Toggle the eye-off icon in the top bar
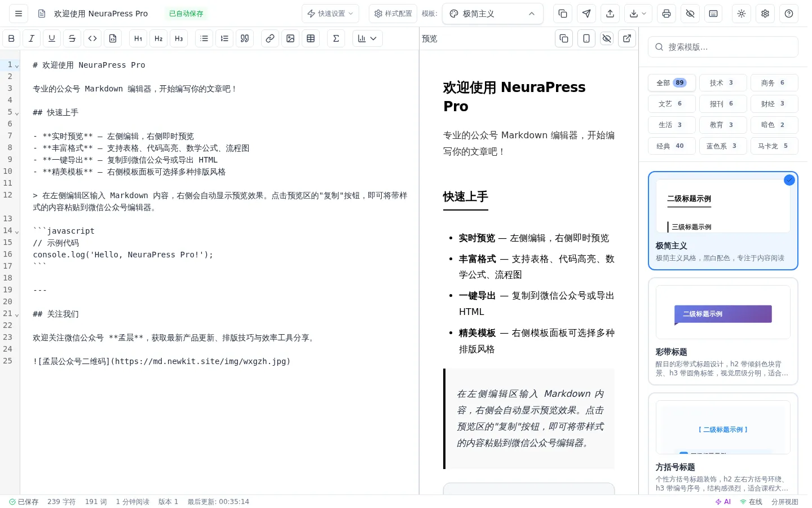This screenshot has width=812, height=508. tap(690, 14)
